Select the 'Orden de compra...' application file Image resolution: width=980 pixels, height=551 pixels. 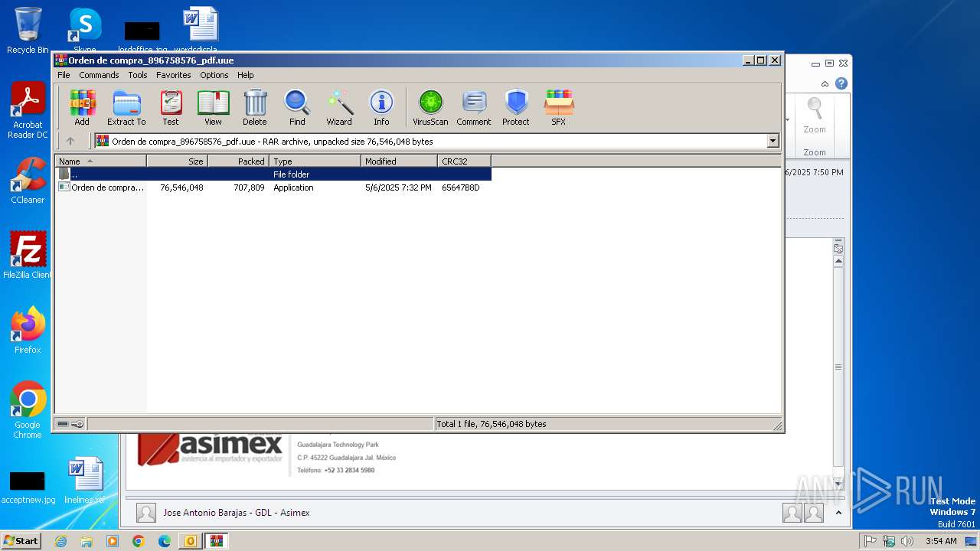pos(101,187)
